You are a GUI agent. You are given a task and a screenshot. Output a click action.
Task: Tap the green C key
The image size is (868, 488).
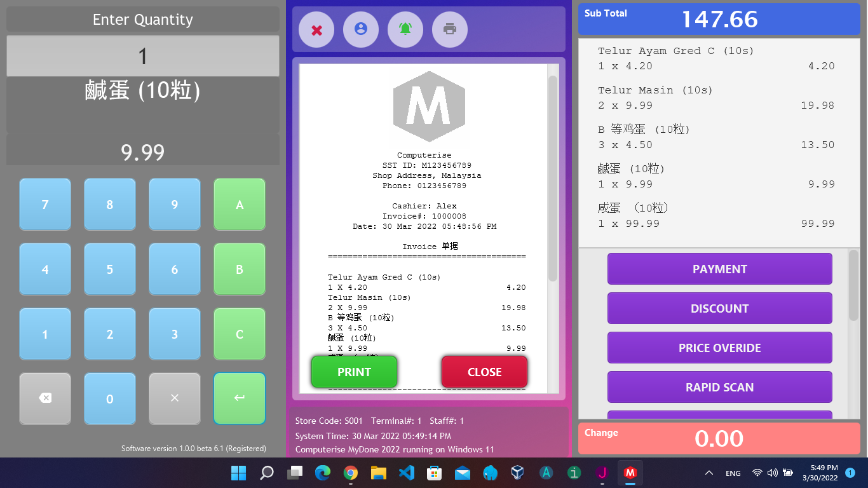240,334
